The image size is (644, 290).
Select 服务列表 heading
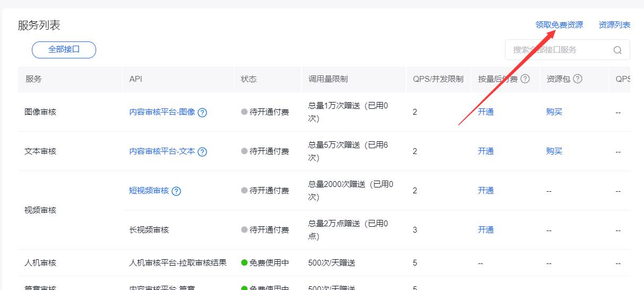pos(39,25)
